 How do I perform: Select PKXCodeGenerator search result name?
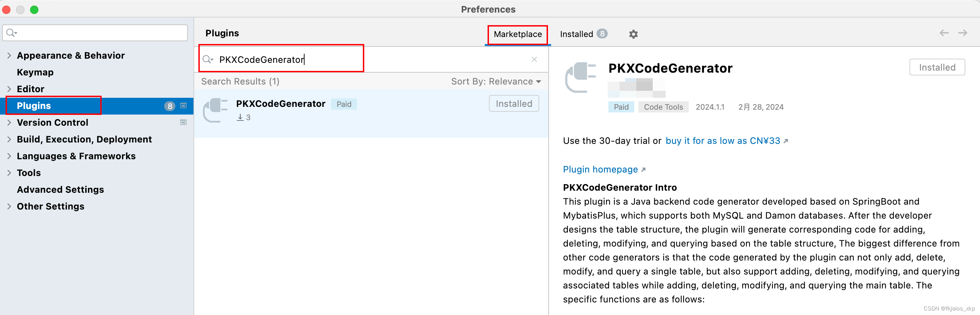(281, 104)
